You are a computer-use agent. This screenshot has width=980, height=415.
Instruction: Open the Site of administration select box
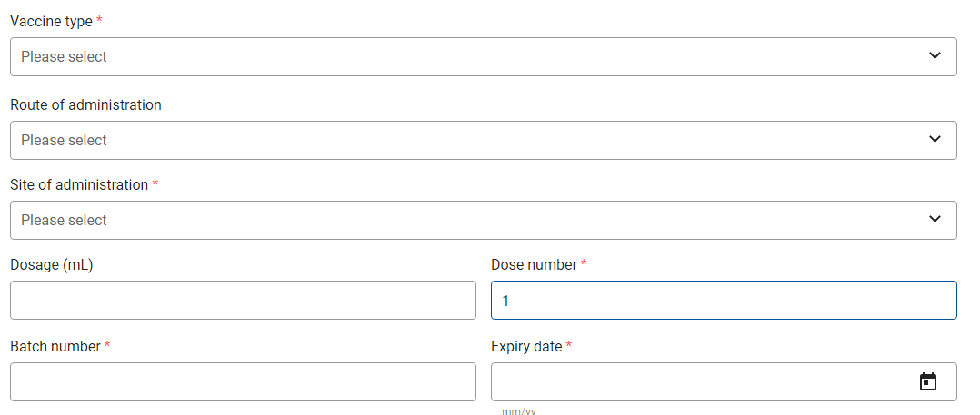tap(483, 220)
